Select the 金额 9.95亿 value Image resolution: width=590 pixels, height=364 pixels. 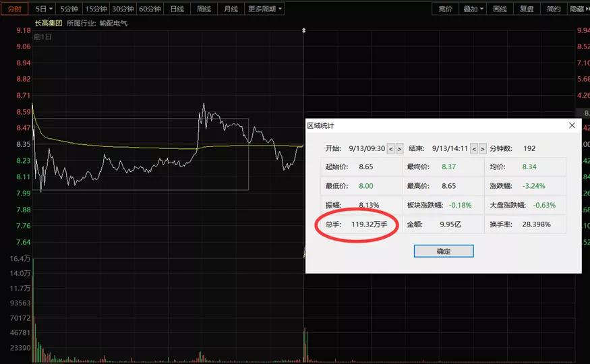click(450, 224)
